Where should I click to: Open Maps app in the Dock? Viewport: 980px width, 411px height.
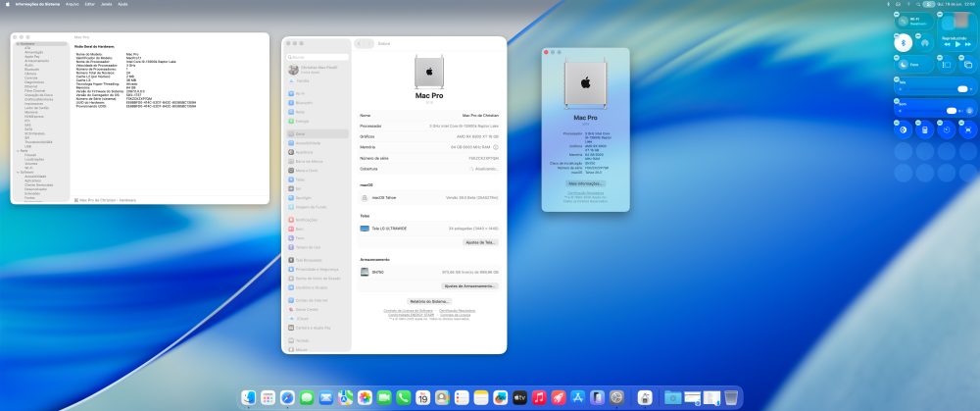[x=346, y=397]
